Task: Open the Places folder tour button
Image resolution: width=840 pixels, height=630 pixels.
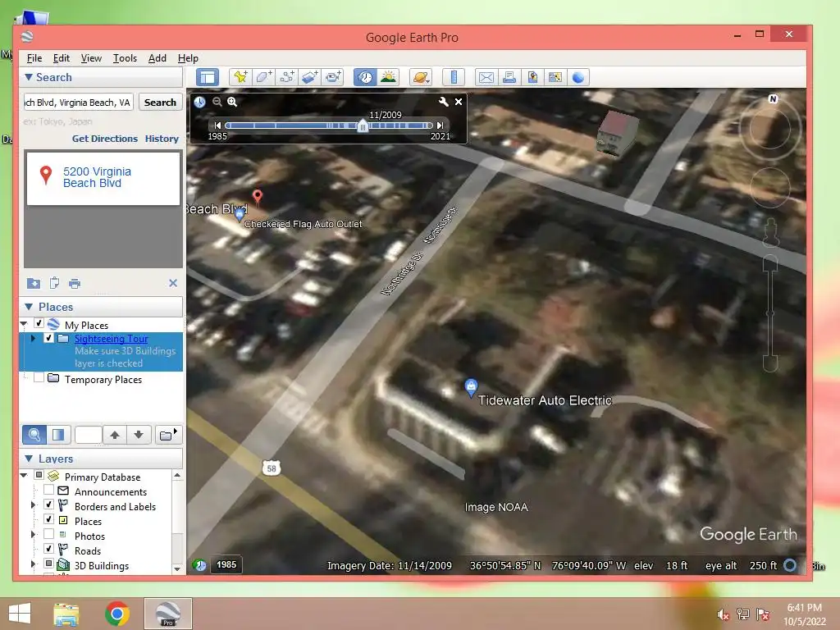Action: (x=168, y=435)
